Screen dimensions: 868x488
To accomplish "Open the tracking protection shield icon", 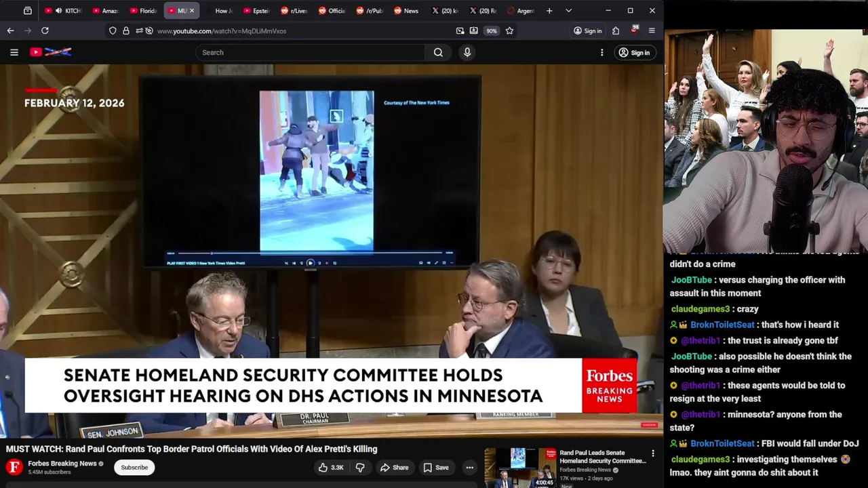I will click(x=113, y=30).
